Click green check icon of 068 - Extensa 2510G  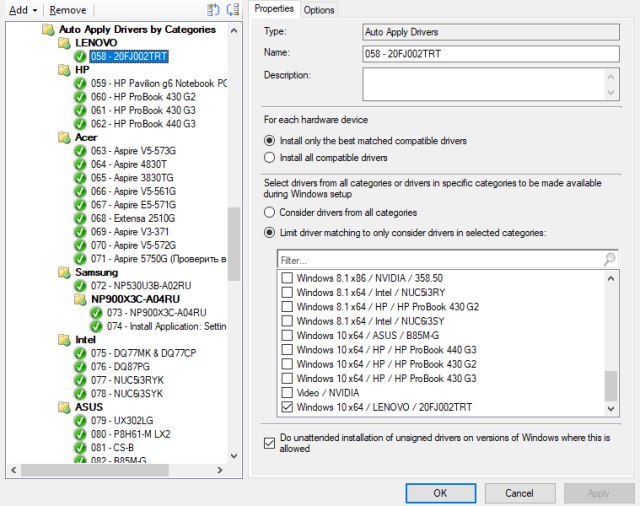[80, 218]
